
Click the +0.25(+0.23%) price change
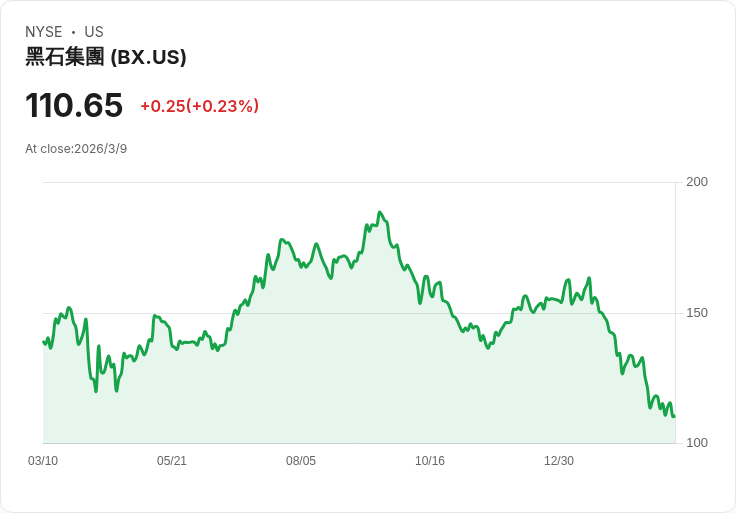(199, 106)
